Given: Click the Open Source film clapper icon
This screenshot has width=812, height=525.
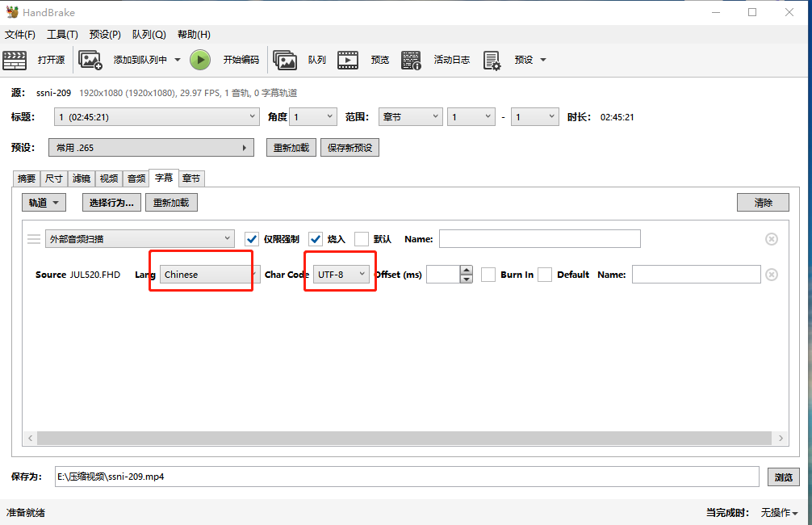Looking at the screenshot, I should [15, 60].
